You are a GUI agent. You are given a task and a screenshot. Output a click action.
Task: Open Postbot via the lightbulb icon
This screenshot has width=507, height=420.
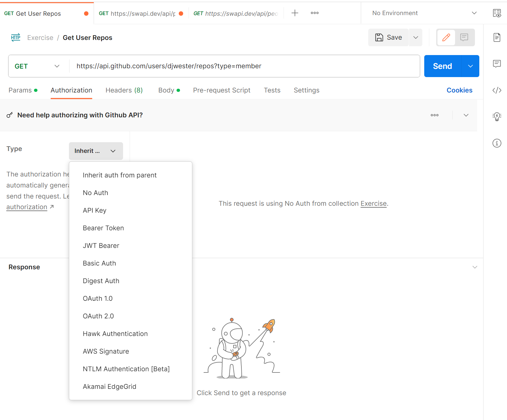(497, 116)
